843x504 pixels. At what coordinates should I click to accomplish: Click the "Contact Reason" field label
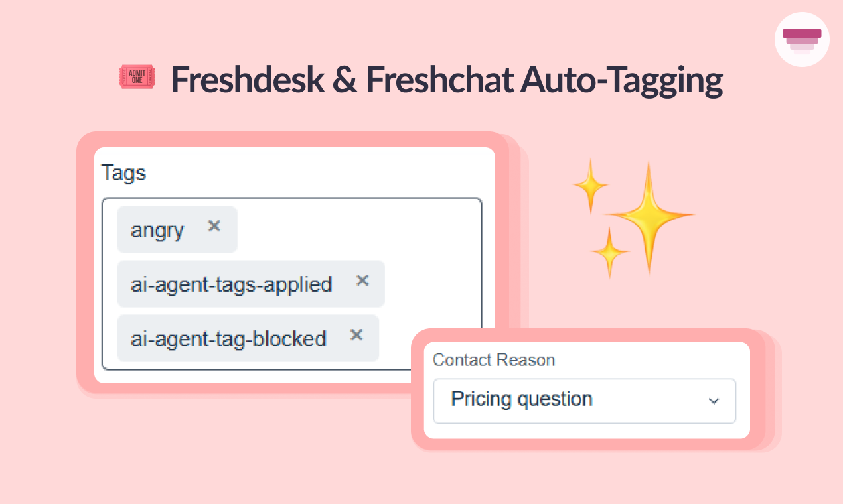(493, 360)
